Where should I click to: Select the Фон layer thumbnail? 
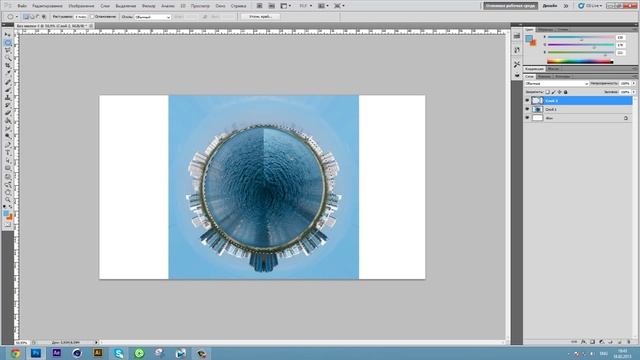[x=538, y=118]
